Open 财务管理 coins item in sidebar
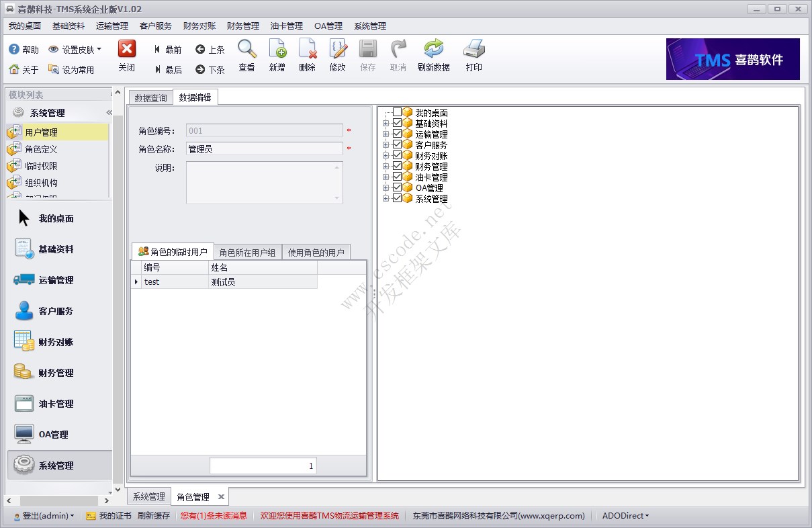Viewport: 812px width, 528px height. (60, 373)
